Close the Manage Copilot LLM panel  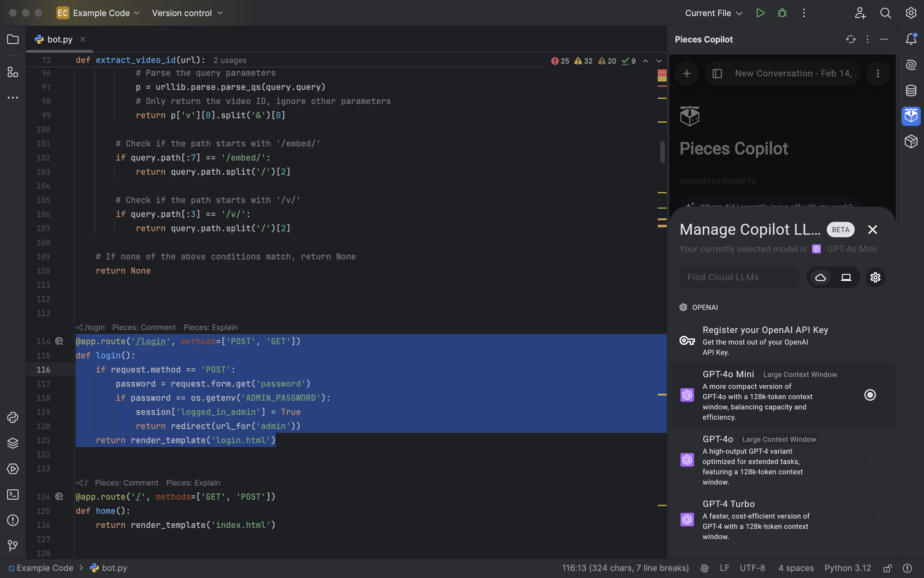coord(872,229)
